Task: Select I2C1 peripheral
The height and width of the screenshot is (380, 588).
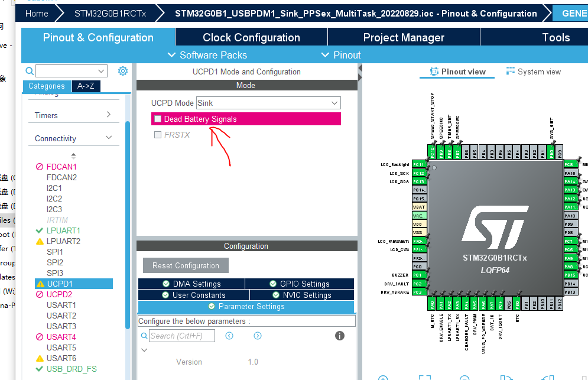Action: [x=54, y=188]
